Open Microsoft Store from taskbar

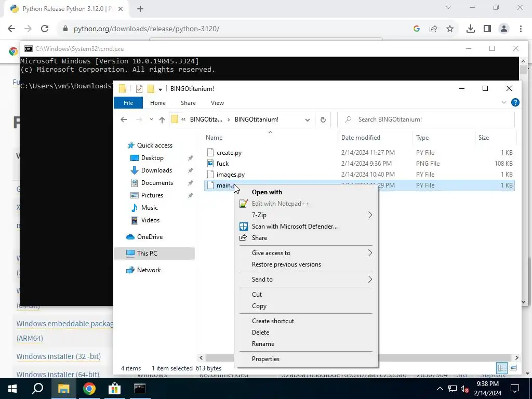pyautogui.click(x=114, y=389)
